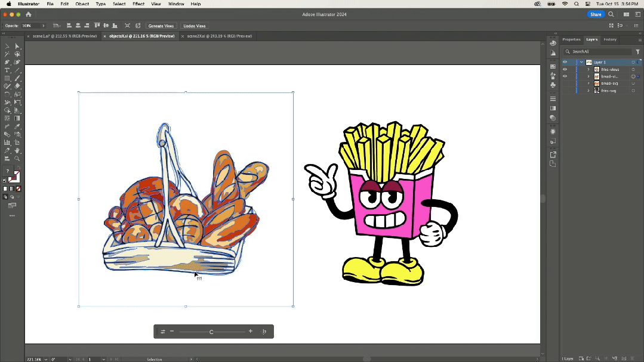Show the fries-svg layer
Screen dimensions: 644x362
pos(565,91)
